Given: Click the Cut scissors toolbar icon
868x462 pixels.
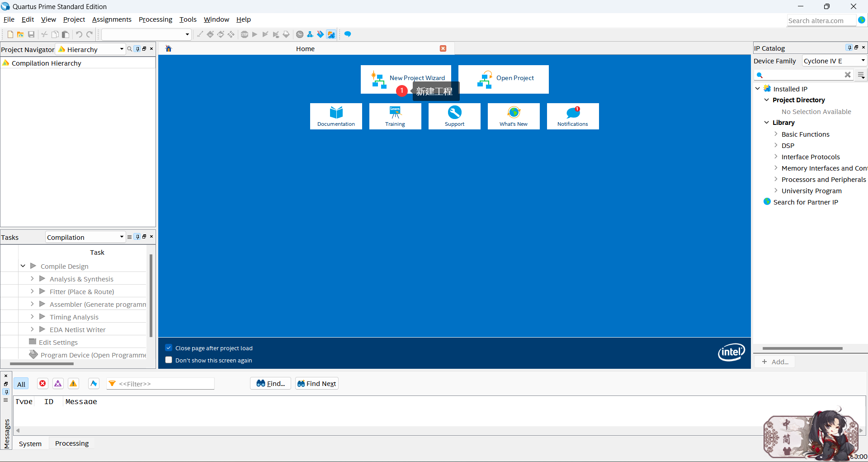Looking at the screenshot, I should 44,34.
